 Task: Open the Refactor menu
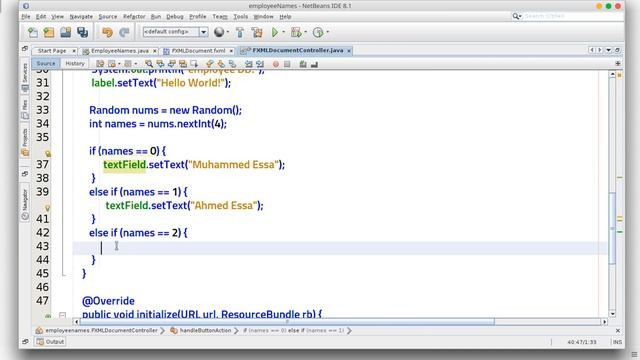pyautogui.click(x=134, y=17)
